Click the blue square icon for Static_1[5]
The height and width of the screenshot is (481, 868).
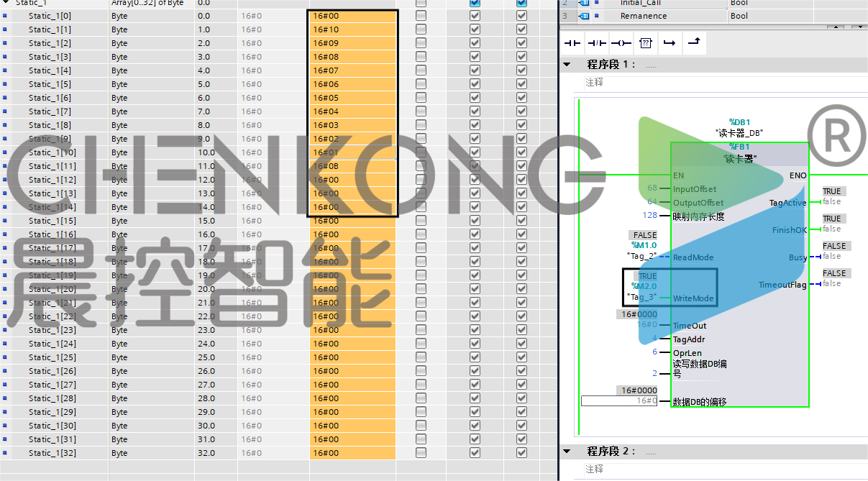click(x=5, y=84)
